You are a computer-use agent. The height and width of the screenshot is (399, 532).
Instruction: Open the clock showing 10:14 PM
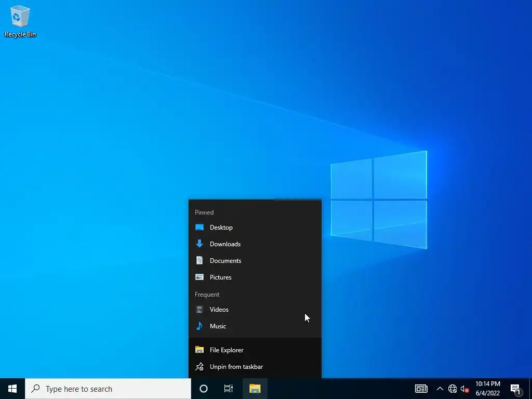pyautogui.click(x=487, y=389)
